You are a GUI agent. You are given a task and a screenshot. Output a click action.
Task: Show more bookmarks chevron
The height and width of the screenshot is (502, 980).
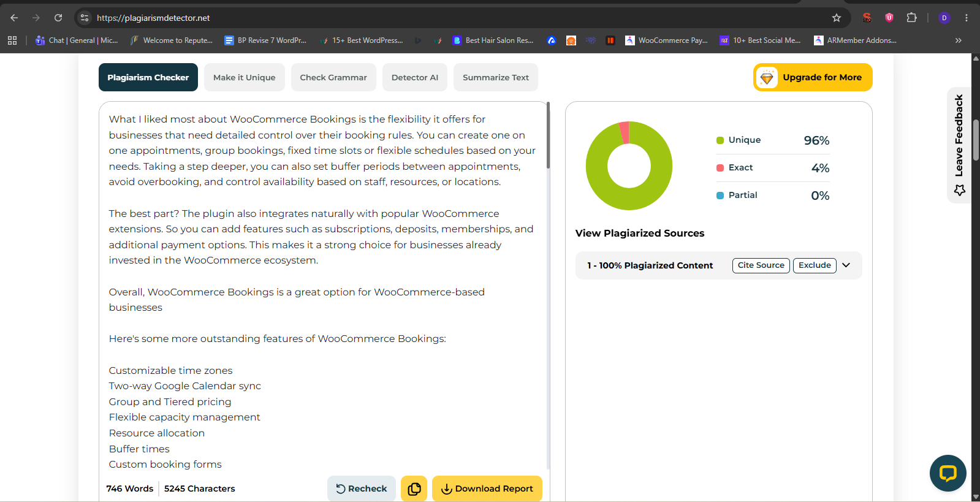(959, 40)
